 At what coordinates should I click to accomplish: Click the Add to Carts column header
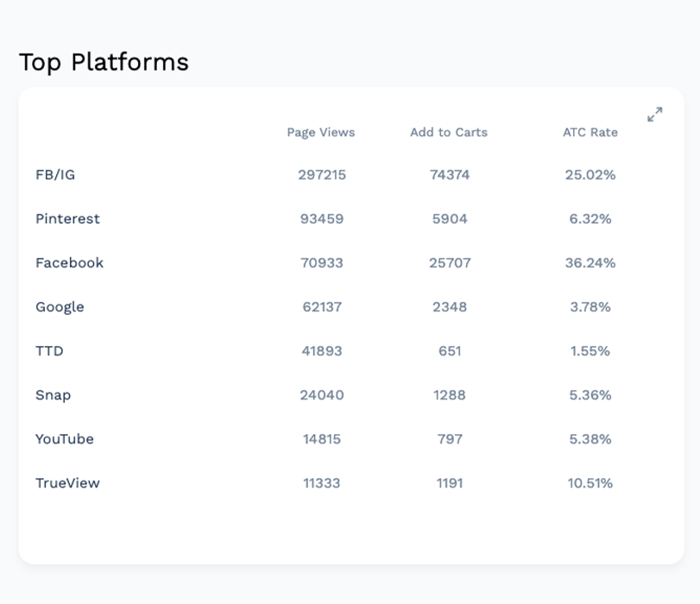click(449, 132)
